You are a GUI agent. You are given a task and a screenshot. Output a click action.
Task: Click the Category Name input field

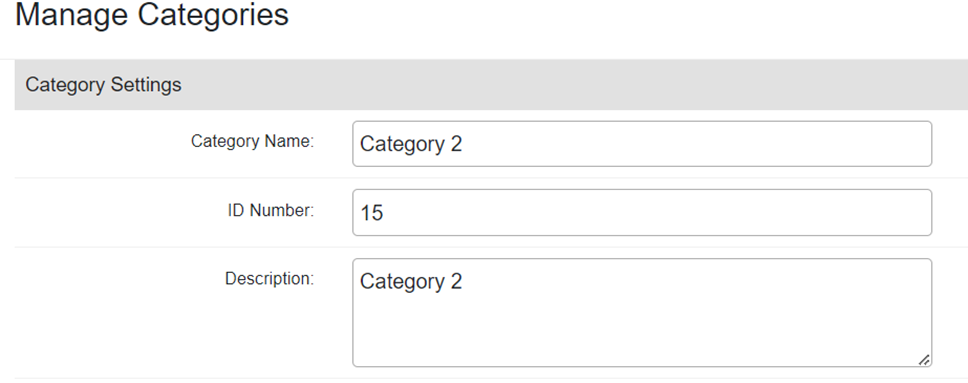pos(642,144)
